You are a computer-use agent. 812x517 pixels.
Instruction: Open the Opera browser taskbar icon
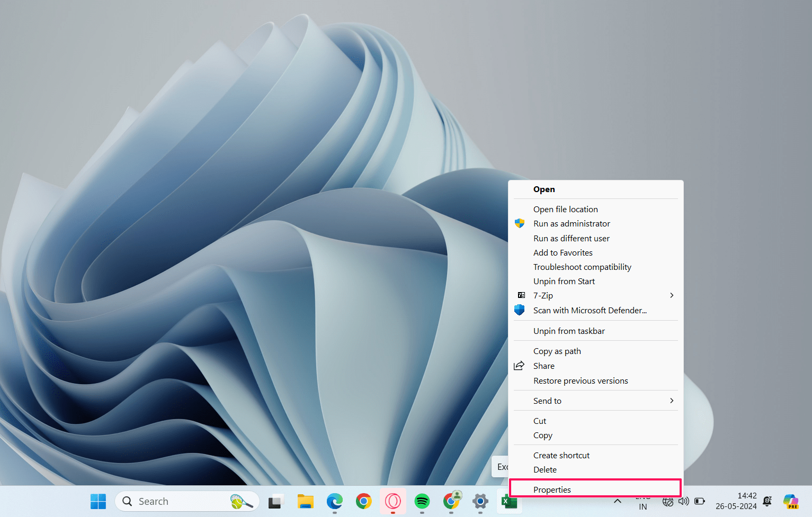393,501
